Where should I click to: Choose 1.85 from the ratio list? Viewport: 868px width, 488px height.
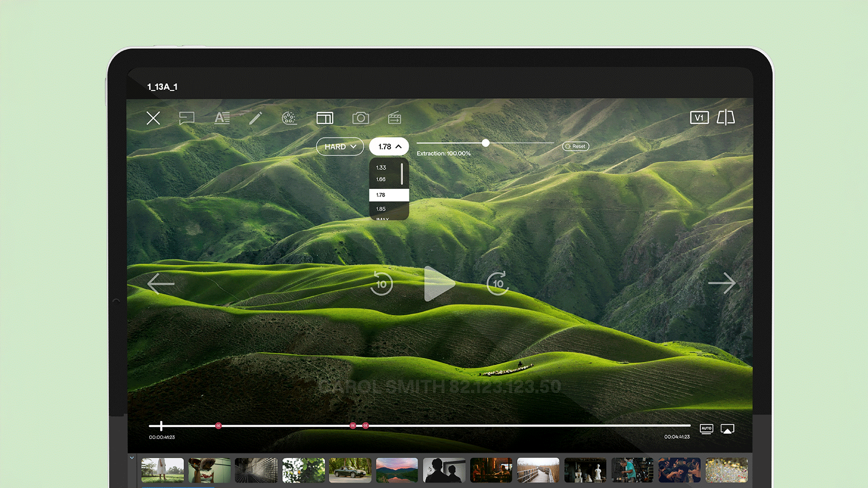(x=381, y=209)
